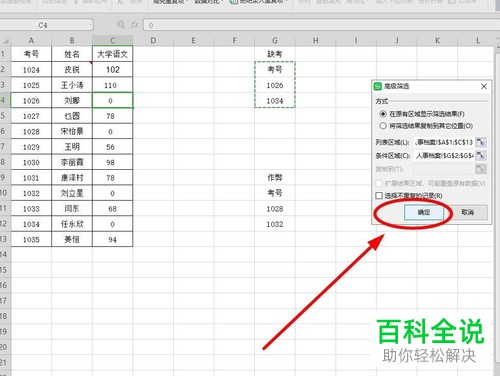
Task: Click the name cell 王小涛
Action: pos(72,85)
